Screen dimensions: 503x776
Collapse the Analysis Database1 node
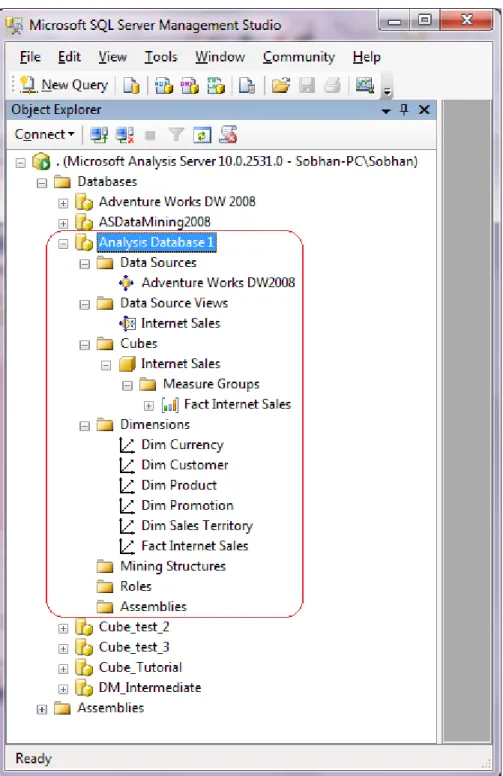tap(63, 243)
